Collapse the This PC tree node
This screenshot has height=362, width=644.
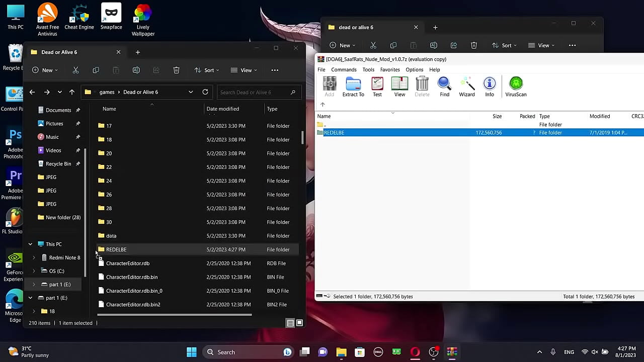click(x=30, y=244)
